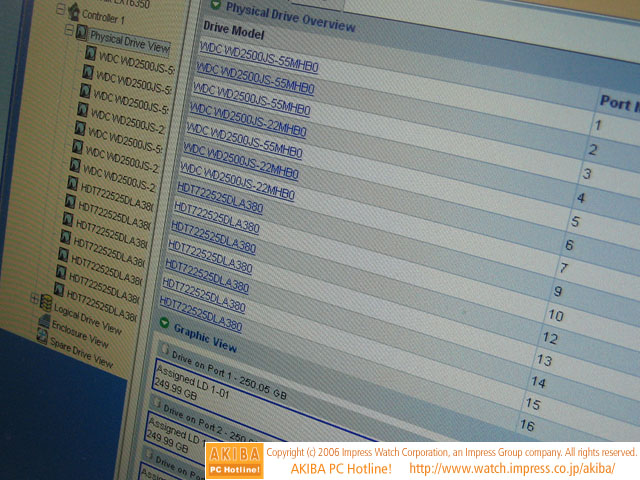This screenshot has width=640, height=480.
Task: Expand the Logical Drive View node
Action: (34, 300)
